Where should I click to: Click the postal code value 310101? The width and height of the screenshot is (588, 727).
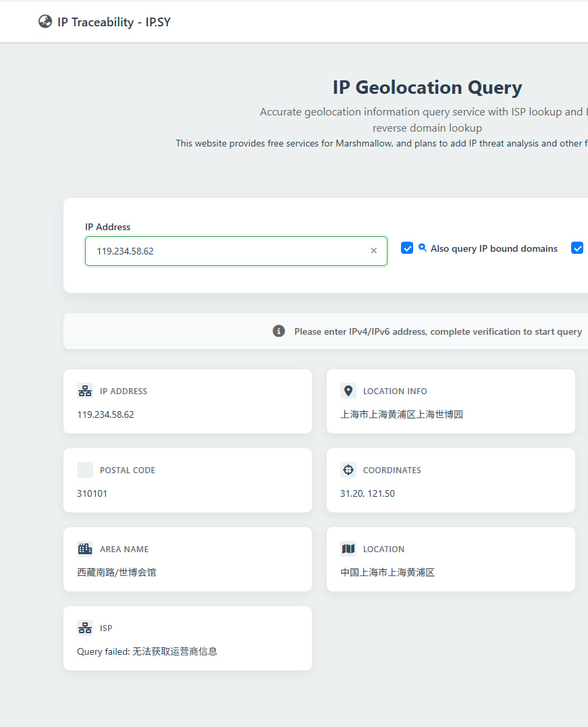tap(92, 493)
